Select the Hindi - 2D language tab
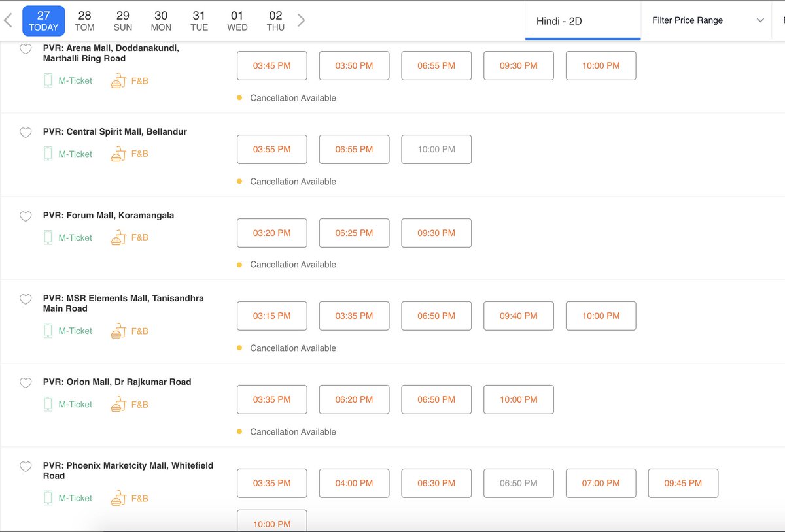This screenshot has width=785, height=532. coord(583,21)
